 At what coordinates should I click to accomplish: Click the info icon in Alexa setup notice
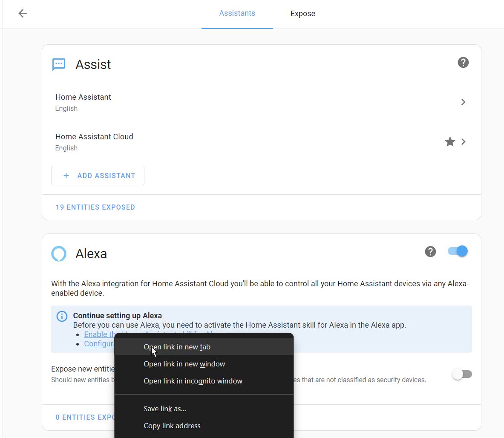[62, 317]
